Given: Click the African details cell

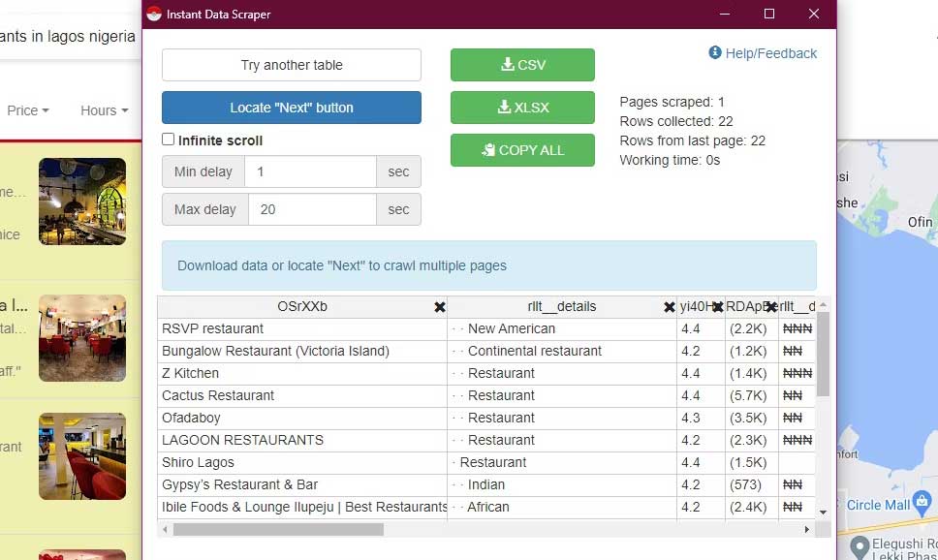Looking at the screenshot, I should [x=562, y=508].
